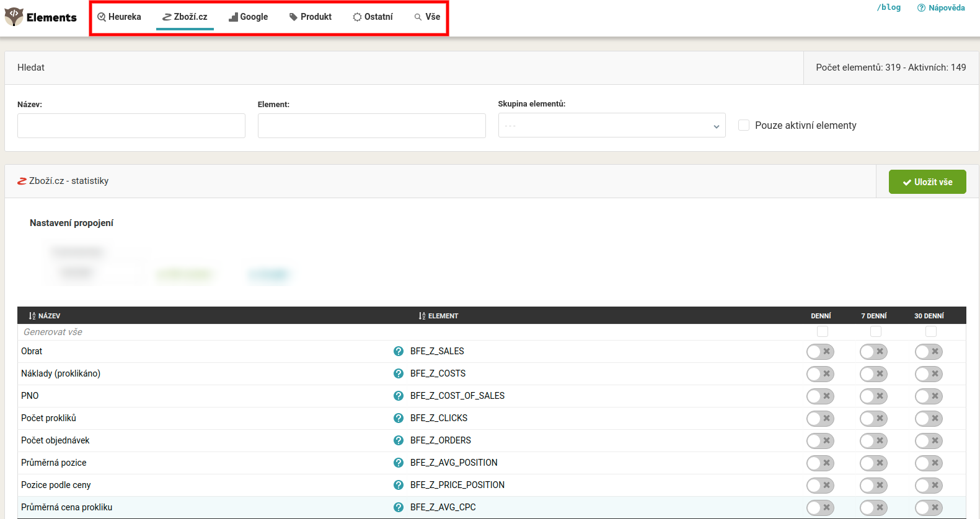Enable Pouze aktivní elementy checkbox

pos(744,125)
